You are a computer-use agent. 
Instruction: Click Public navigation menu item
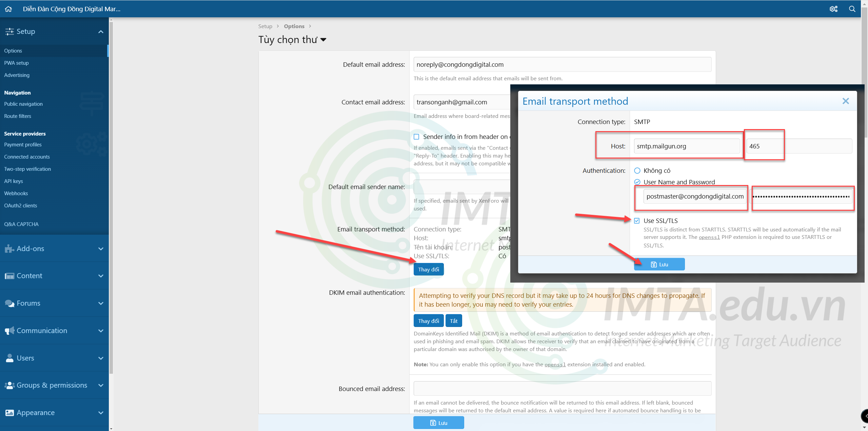(x=24, y=103)
